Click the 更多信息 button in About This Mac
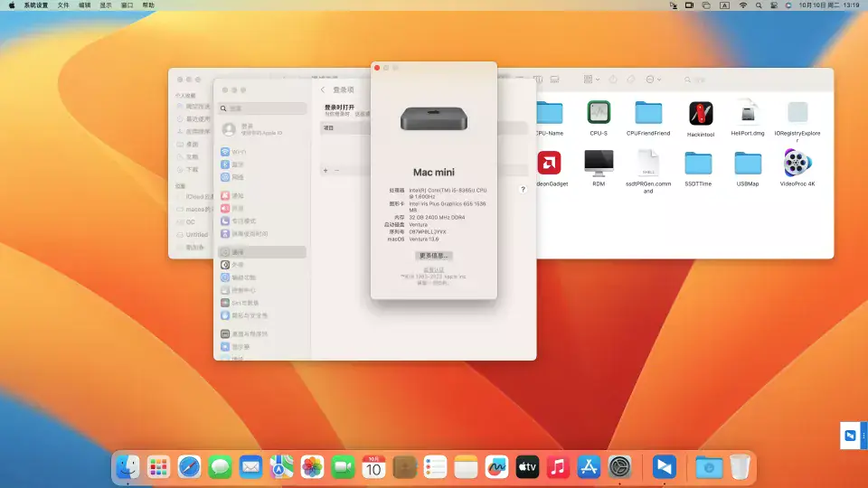The image size is (868, 488). pos(433,256)
